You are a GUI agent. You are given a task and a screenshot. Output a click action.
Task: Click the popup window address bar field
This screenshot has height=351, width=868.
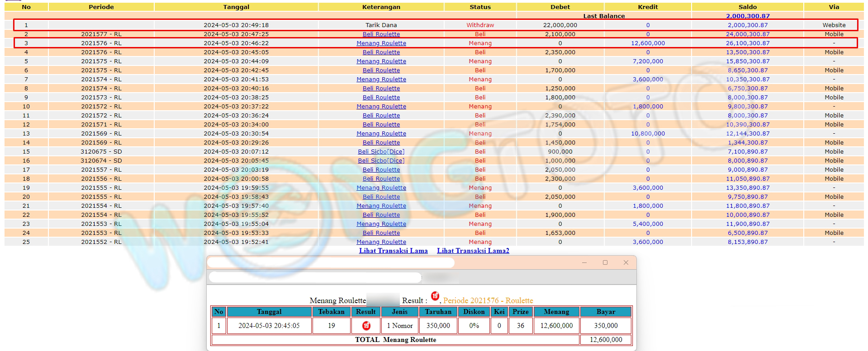(315, 277)
